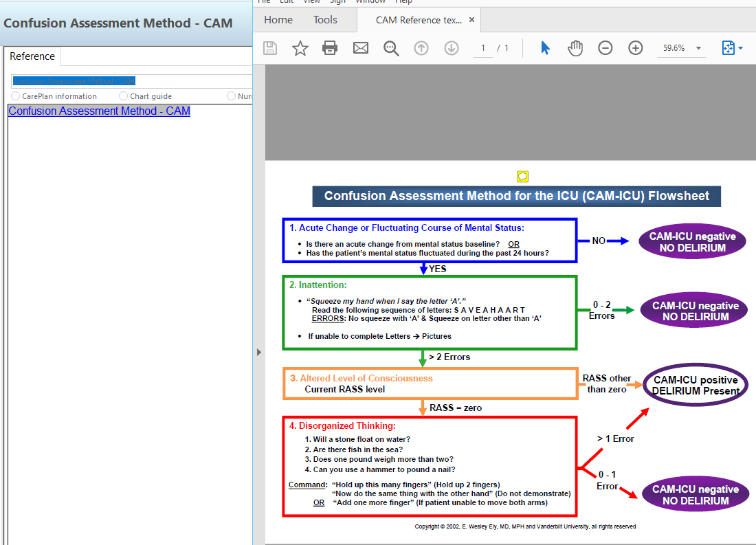Print the CAM reference document
The width and height of the screenshot is (756, 545).
click(x=331, y=48)
